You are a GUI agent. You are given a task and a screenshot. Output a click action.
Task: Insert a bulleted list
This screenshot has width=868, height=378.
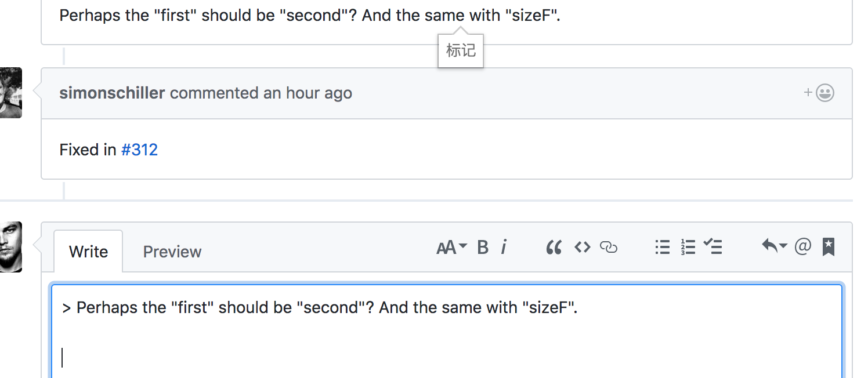(663, 248)
